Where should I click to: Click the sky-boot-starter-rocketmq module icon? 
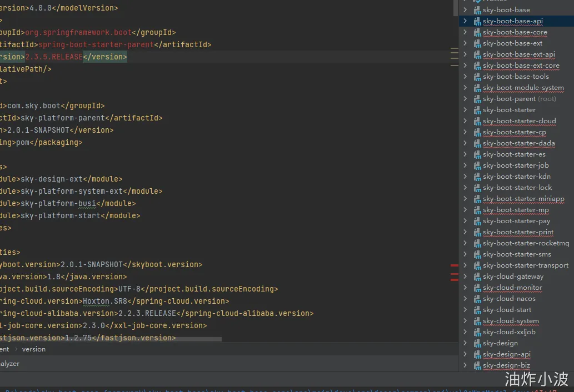pyautogui.click(x=477, y=243)
